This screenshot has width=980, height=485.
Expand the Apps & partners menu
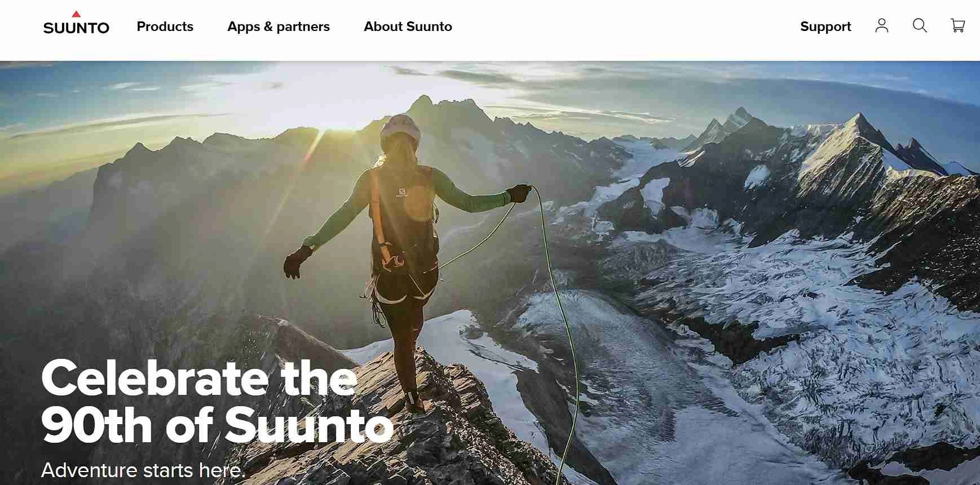[279, 26]
